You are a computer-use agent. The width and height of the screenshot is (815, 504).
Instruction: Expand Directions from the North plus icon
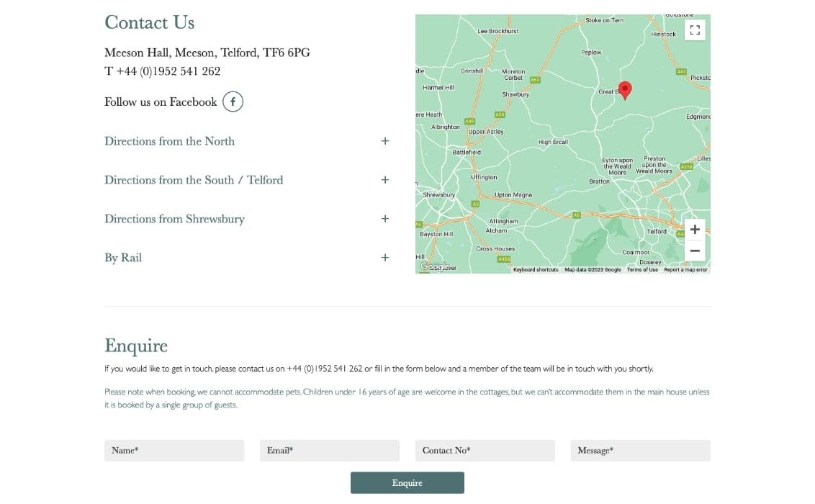pyautogui.click(x=385, y=141)
